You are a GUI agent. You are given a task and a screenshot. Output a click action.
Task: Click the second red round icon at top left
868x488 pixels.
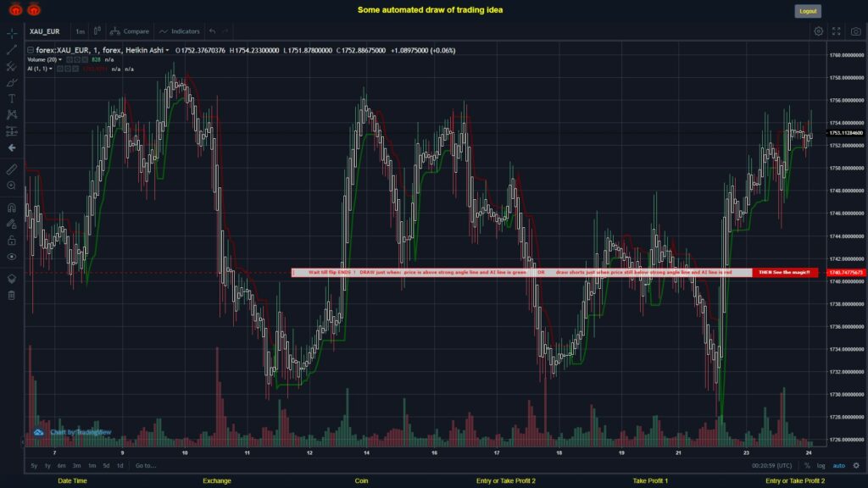point(34,9)
